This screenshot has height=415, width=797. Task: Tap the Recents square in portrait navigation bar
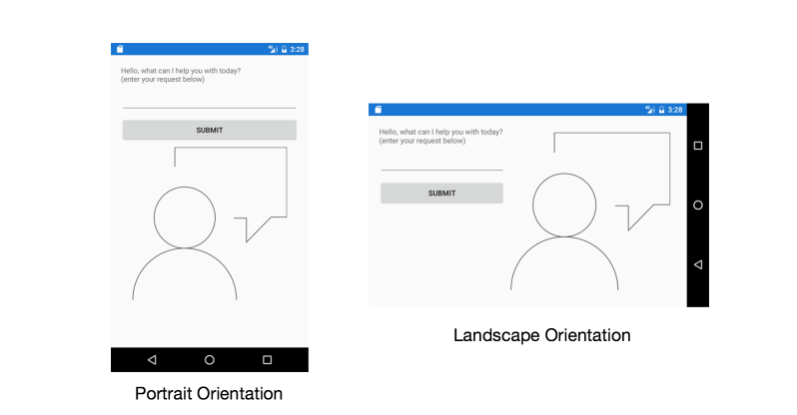pyautogui.click(x=267, y=360)
